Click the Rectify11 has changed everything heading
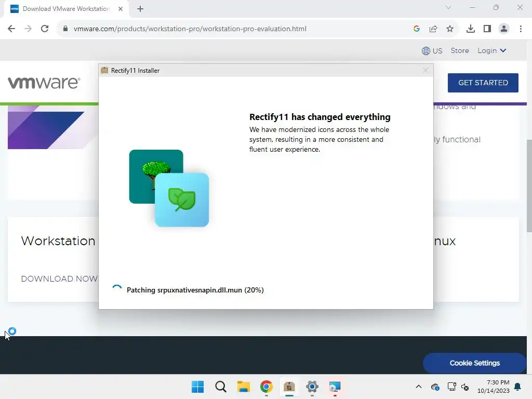The image size is (532, 399). click(320, 117)
